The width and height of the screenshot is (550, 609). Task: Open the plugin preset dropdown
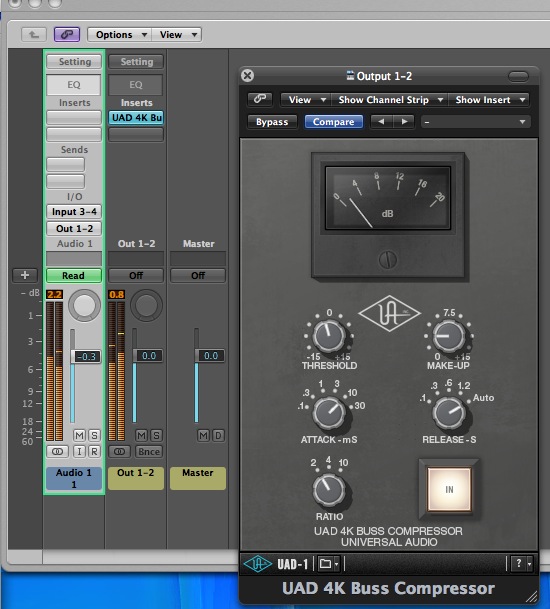[x=475, y=122]
